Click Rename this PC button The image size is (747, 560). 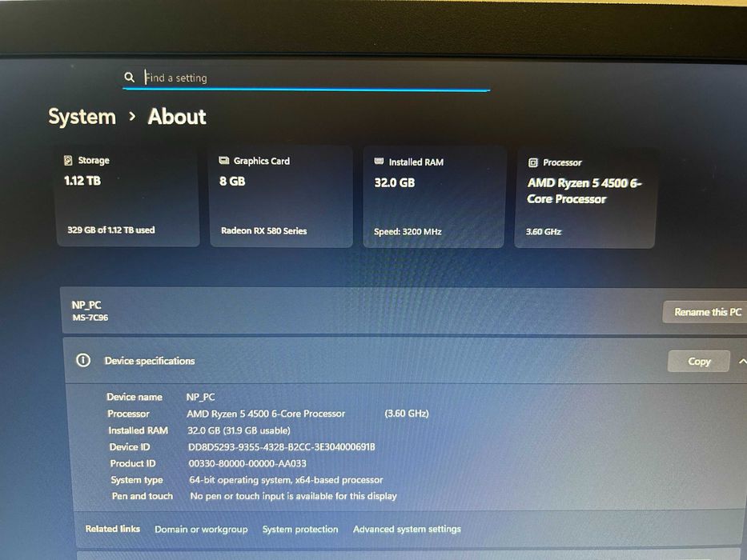tap(707, 312)
